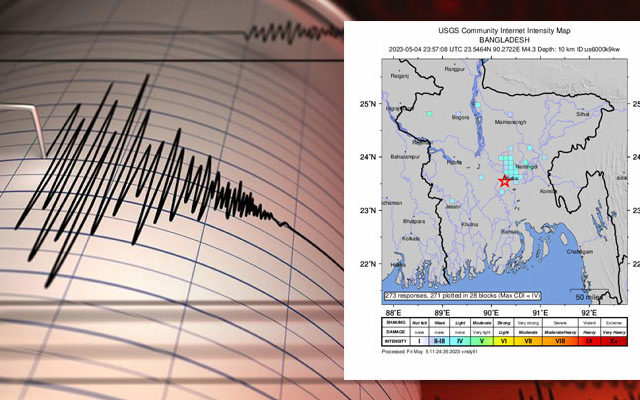Click the 'Komilla' city label
The width and height of the screenshot is (640, 400).
[x=548, y=191]
